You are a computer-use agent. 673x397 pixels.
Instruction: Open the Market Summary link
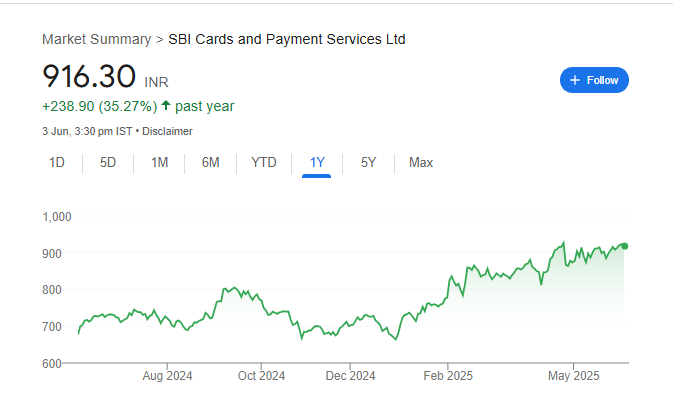[97, 39]
